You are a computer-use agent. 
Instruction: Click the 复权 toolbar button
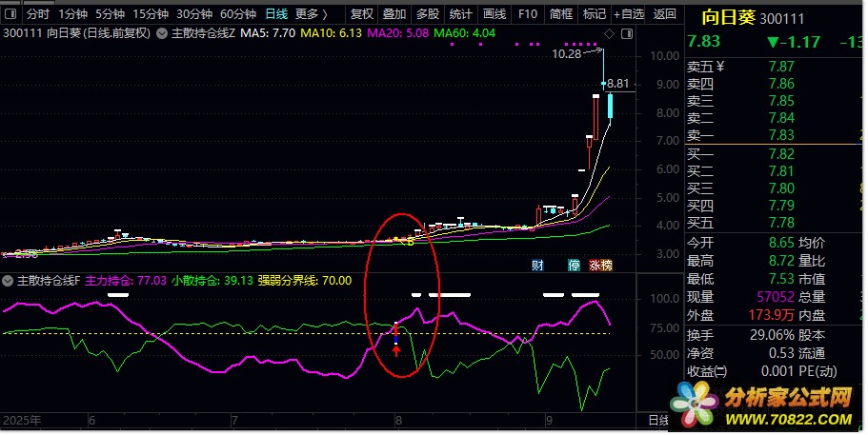(362, 14)
